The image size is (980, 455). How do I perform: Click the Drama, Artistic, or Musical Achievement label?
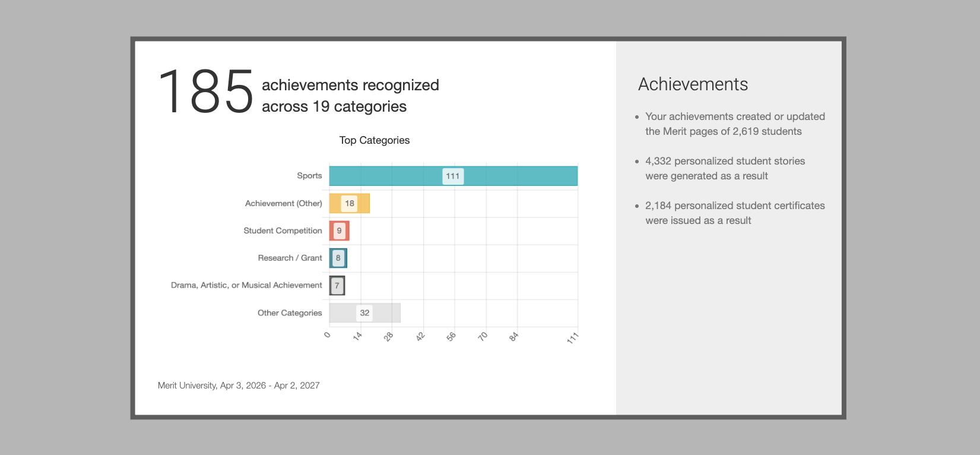[246, 285]
